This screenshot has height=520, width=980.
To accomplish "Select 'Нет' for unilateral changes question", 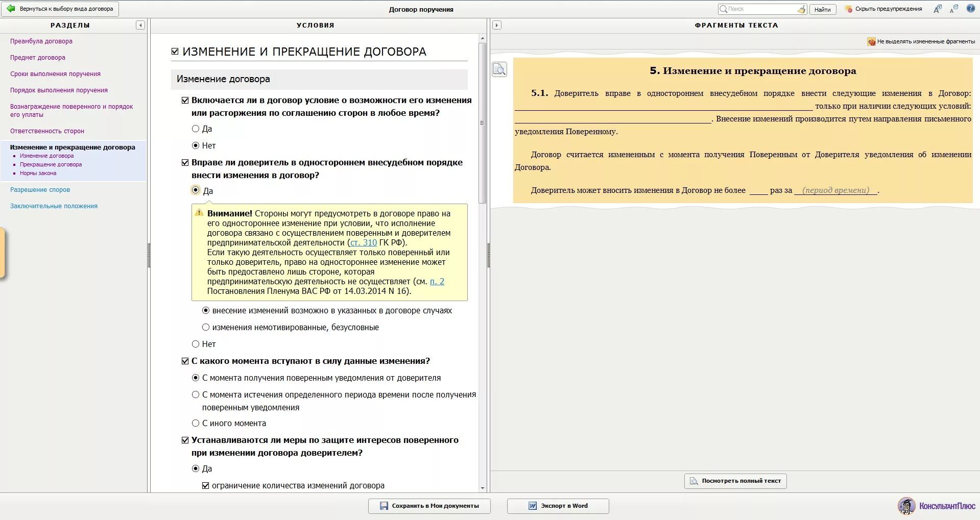I will point(196,344).
